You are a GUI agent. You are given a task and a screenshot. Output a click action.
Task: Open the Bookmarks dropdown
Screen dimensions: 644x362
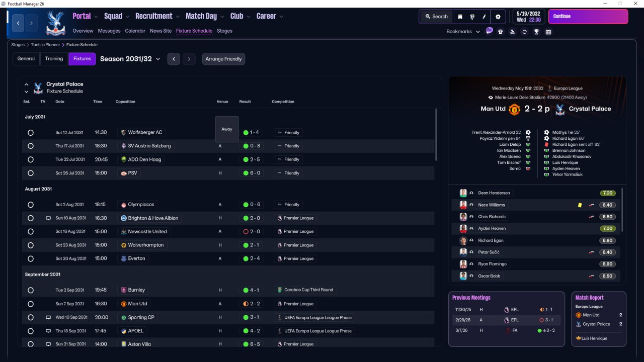(463, 32)
